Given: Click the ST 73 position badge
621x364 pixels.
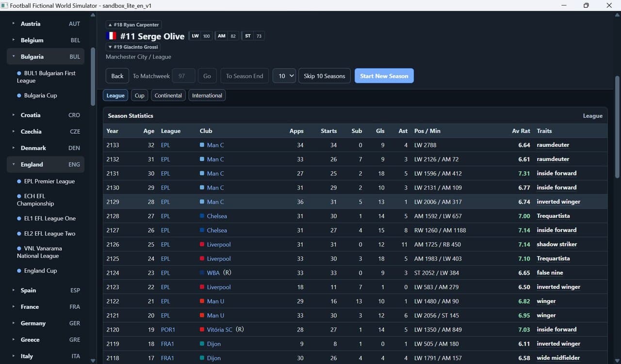Looking at the screenshot, I should (x=253, y=36).
